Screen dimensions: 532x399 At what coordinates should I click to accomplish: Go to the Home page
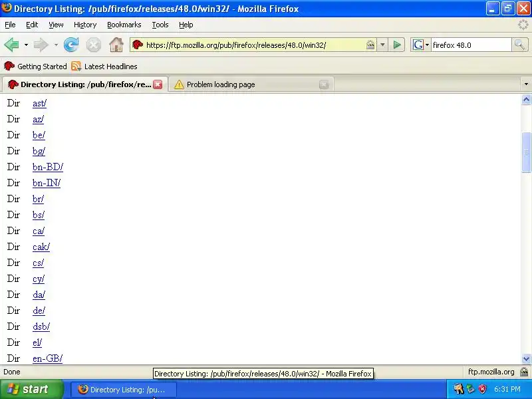(116, 45)
